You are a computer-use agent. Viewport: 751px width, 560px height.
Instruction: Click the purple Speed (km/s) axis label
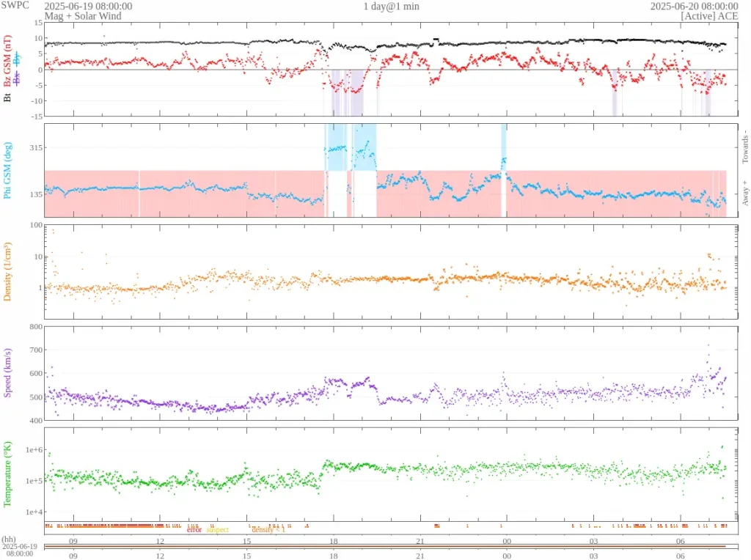click(x=8, y=373)
